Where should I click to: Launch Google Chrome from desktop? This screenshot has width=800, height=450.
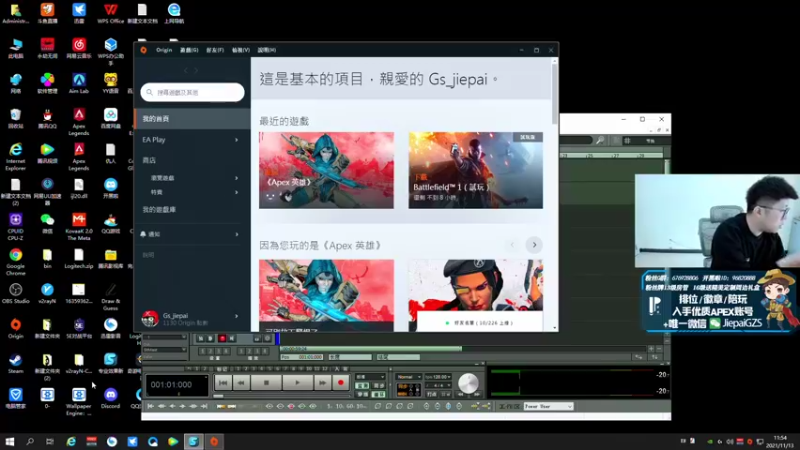tap(15, 262)
